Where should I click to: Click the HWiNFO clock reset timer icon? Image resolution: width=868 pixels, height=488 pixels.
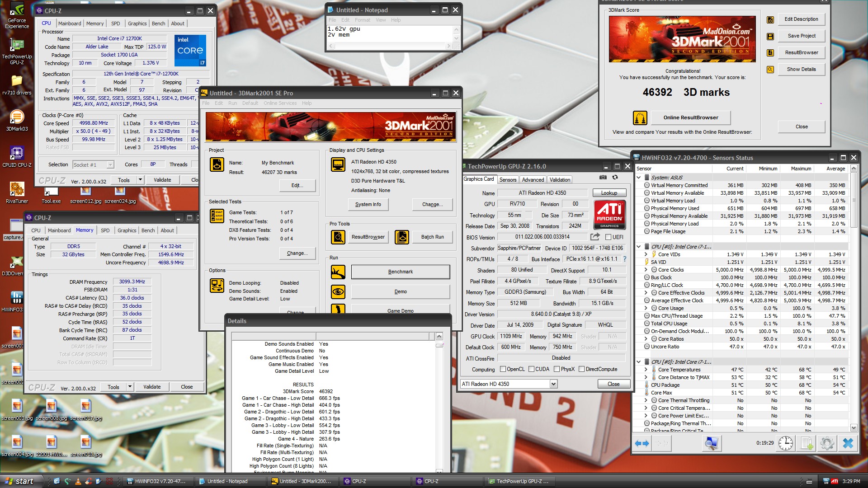[786, 443]
